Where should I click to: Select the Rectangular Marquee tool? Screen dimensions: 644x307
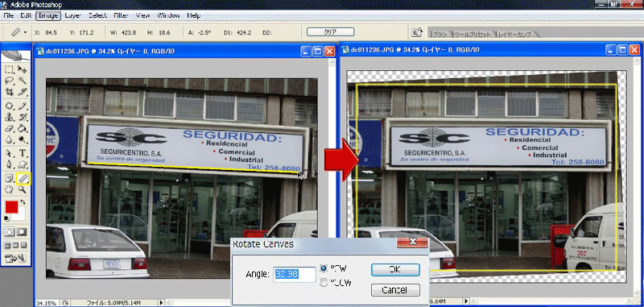[9, 69]
